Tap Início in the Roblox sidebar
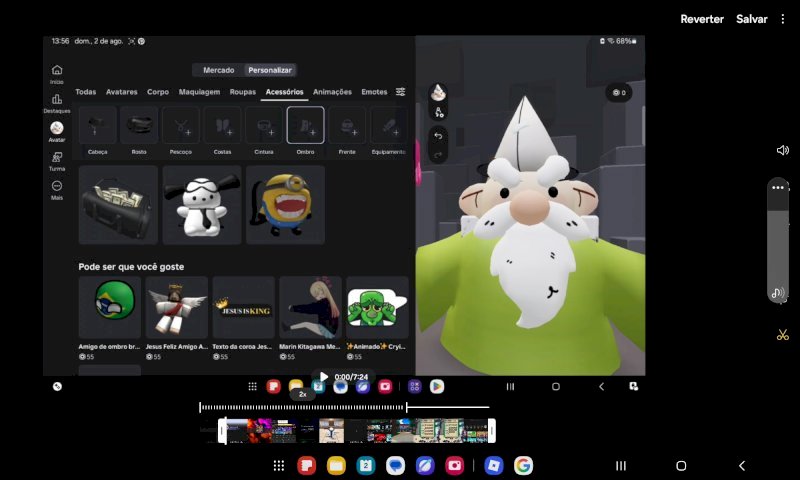Viewport: 800px width, 480px height. tap(57, 74)
